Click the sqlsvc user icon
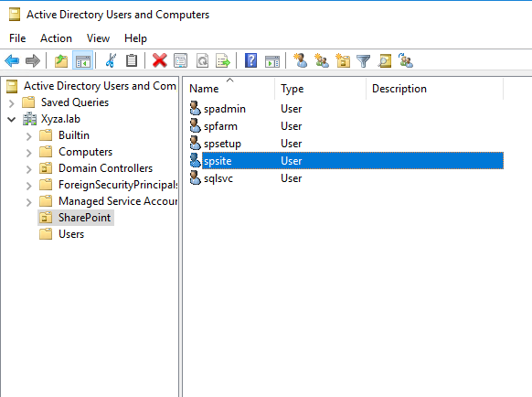Viewport: 532px width, 397px height. coord(195,178)
